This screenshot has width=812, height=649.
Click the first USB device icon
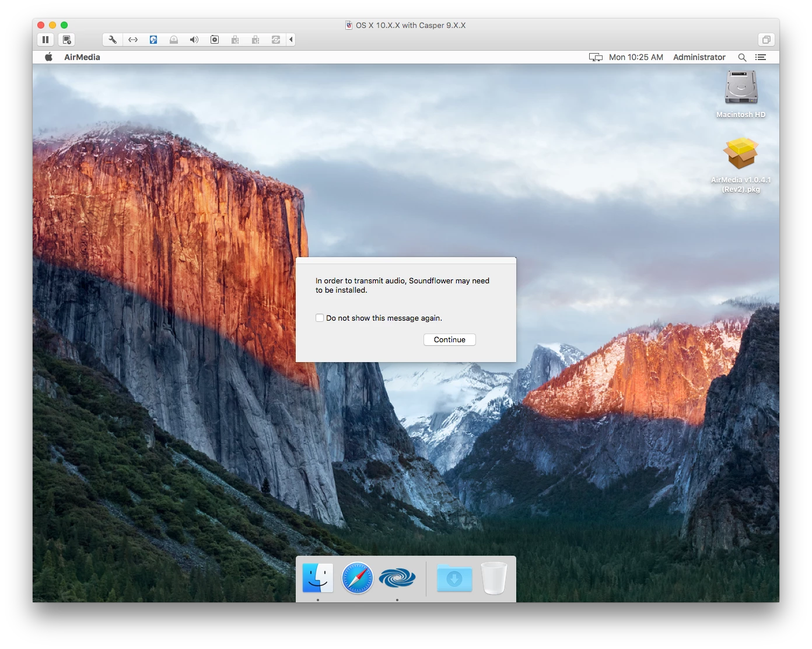pyautogui.click(x=235, y=40)
